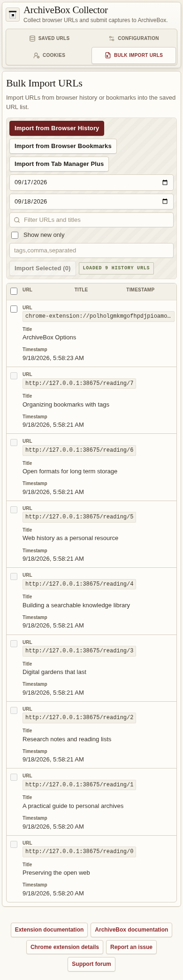Check the ArchiveBox Options row checkbox
The image size is (183, 980).
[x=14, y=309]
